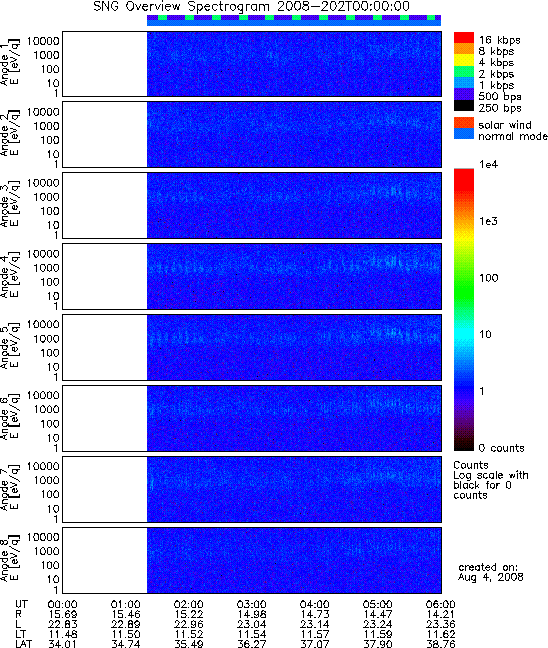Click the orange 8 kbps legend swatch
Screen dimensions: 548x648
click(x=464, y=49)
